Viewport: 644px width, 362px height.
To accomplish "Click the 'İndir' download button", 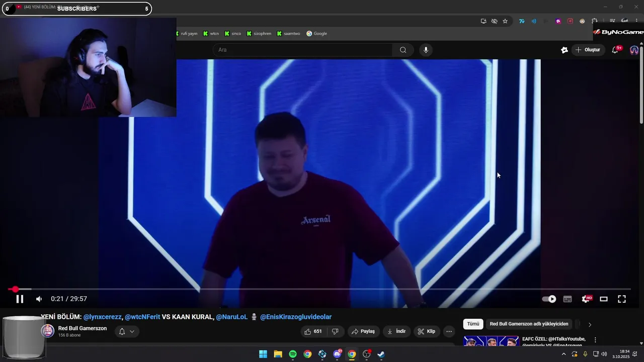I will 396,331.
